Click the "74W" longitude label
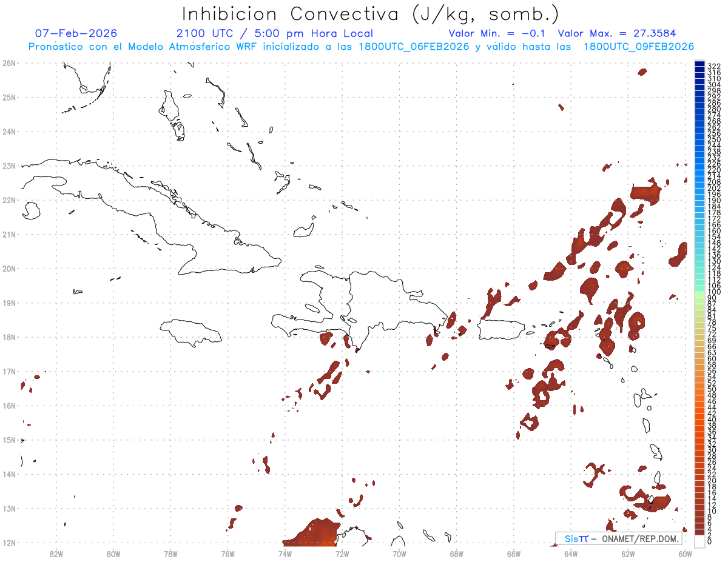The image size is (728, 562). pos(285,553)
